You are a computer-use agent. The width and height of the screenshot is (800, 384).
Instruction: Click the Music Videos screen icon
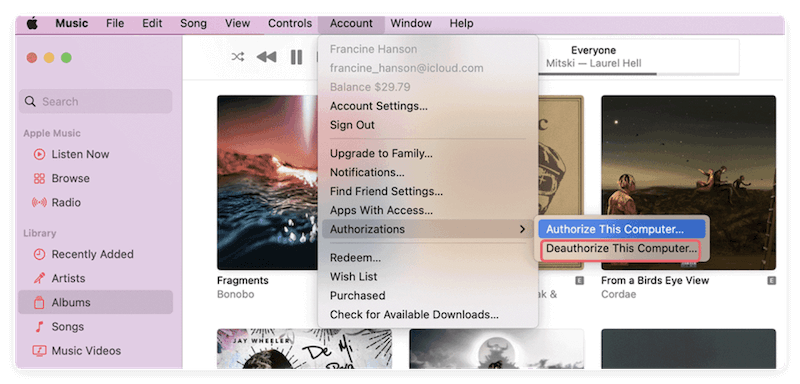pyautogui.click(x=39, y=351)
